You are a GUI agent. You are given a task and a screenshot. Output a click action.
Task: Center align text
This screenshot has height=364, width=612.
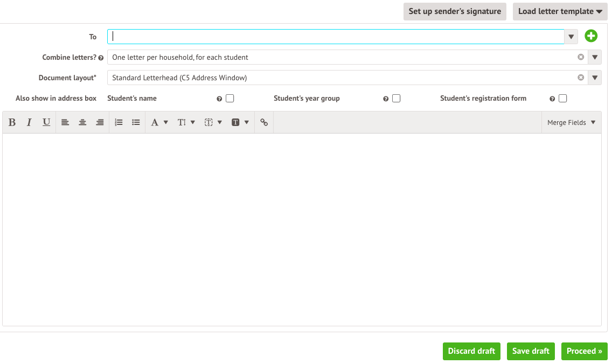[x=82, y=123]
